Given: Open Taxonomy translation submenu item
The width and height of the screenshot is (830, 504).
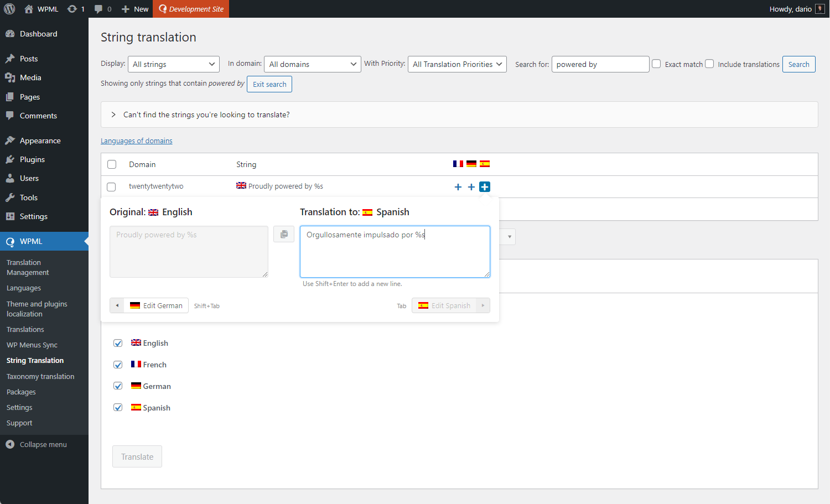Looking at the screenshot, I should click(x=40, y=376).
